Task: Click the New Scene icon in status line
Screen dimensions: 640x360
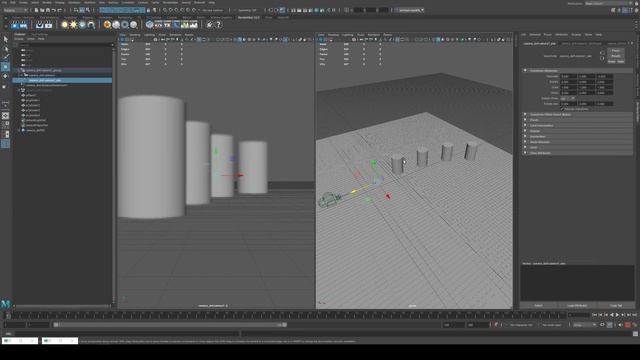Action: [x=36, y=10]
